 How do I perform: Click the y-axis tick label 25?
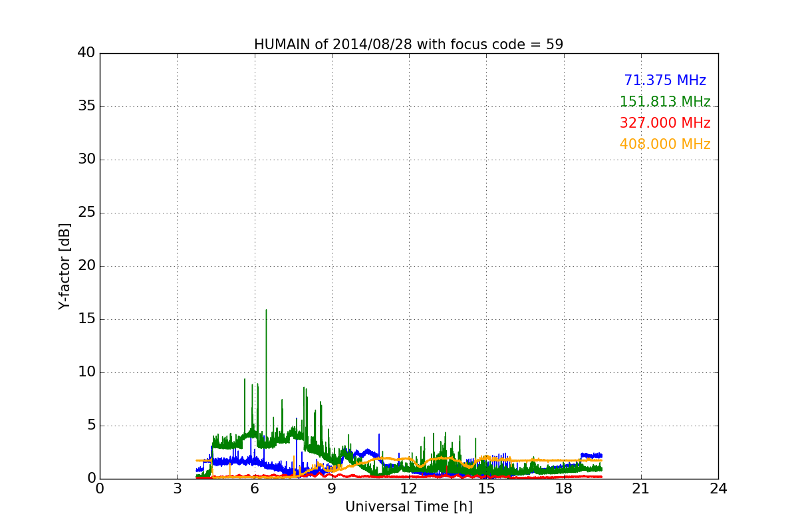86,213
